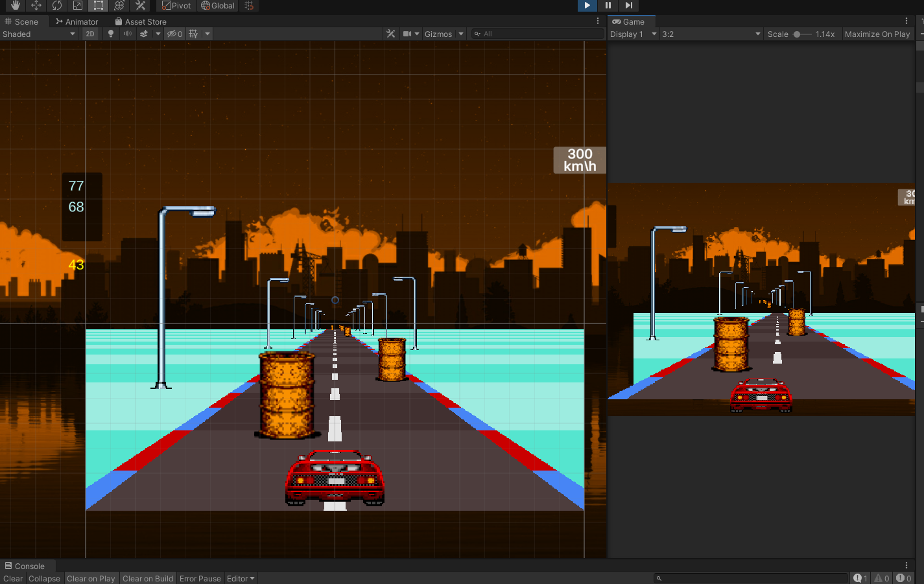
Task: Toggle Global handle rotation
Action: pyautogui.click(x=218, y=6)
